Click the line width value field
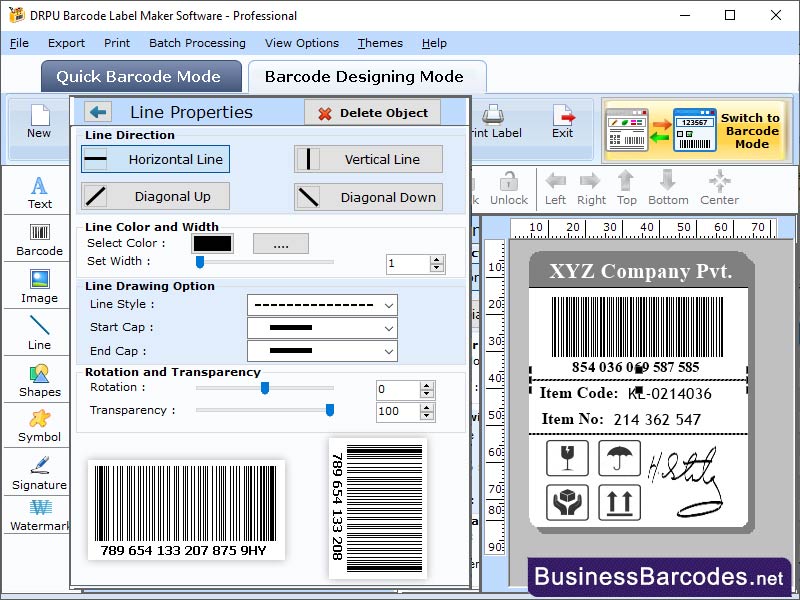Viewport: 800px width, 600px height. [x=408, y=264]
